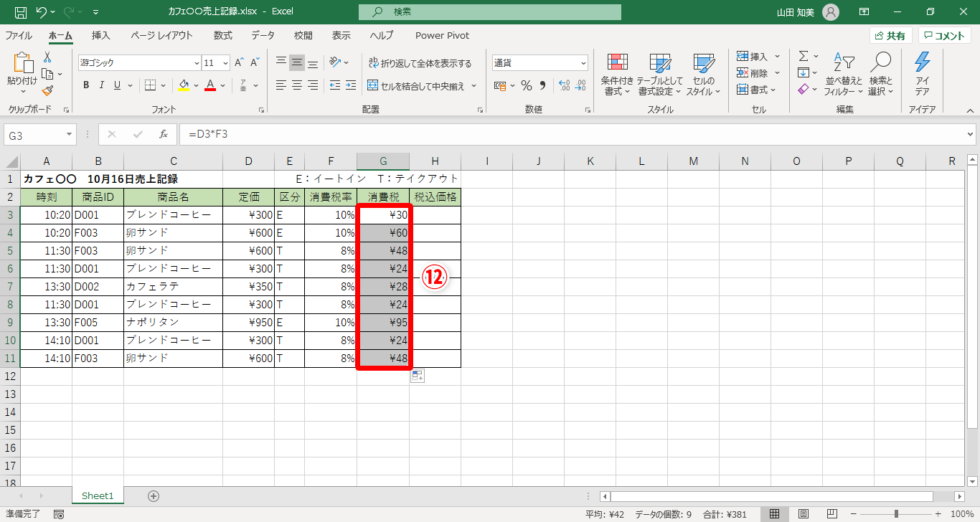Image resolution: width=980 pixels, height=522 pixels.
Task: Toggle Bold formatting
Action: click(86, 85)
